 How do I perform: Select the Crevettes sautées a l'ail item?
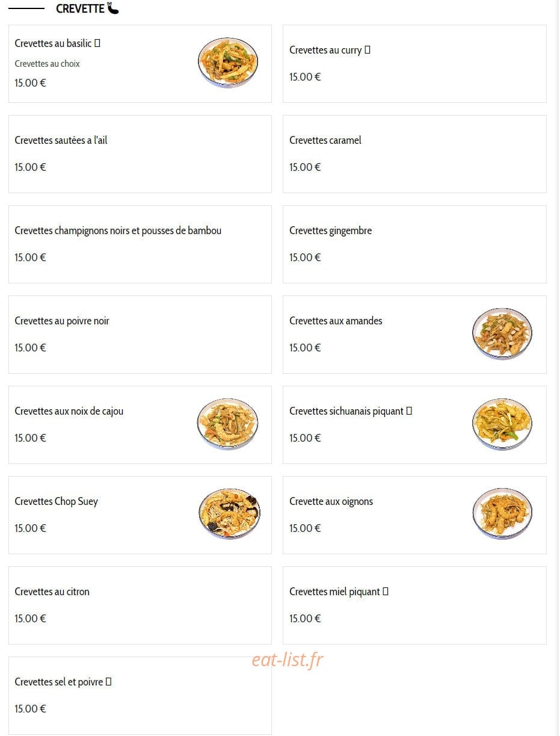click(x=140, y=154)
